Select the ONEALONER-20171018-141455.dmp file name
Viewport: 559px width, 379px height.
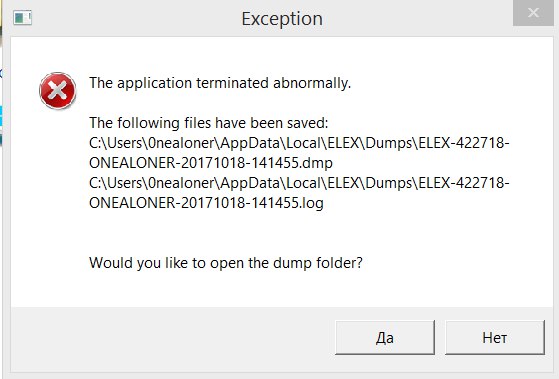(x=211, y=163)
